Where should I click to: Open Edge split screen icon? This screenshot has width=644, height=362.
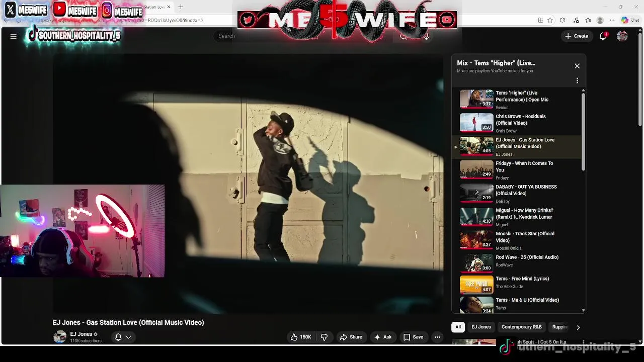coord(540,20)
